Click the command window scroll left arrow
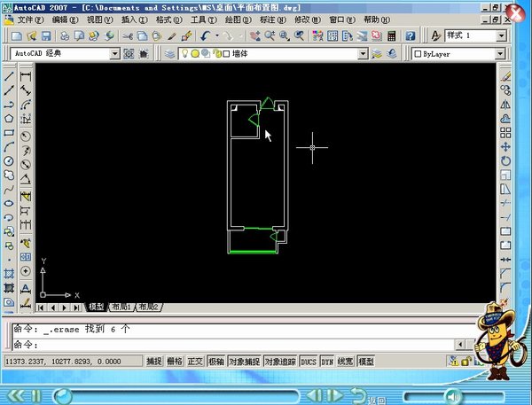The height and width of the screenshot is (405, 532). click(460, 345)
